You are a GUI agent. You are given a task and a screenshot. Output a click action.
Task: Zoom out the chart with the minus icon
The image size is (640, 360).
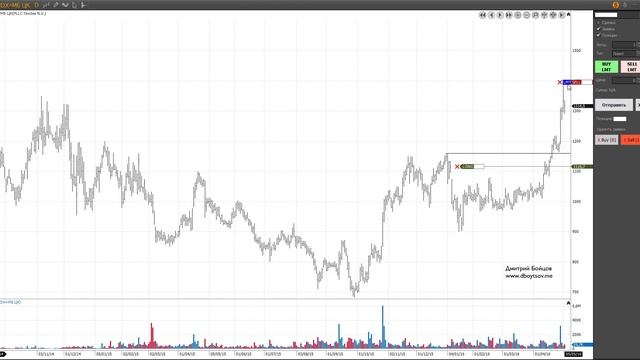click(527, 15)
